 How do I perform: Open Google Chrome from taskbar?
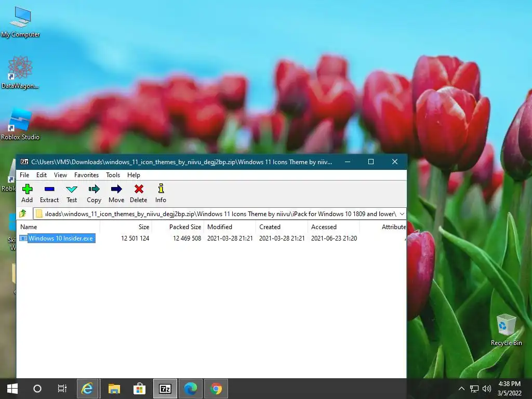click(x=216, y=389)
